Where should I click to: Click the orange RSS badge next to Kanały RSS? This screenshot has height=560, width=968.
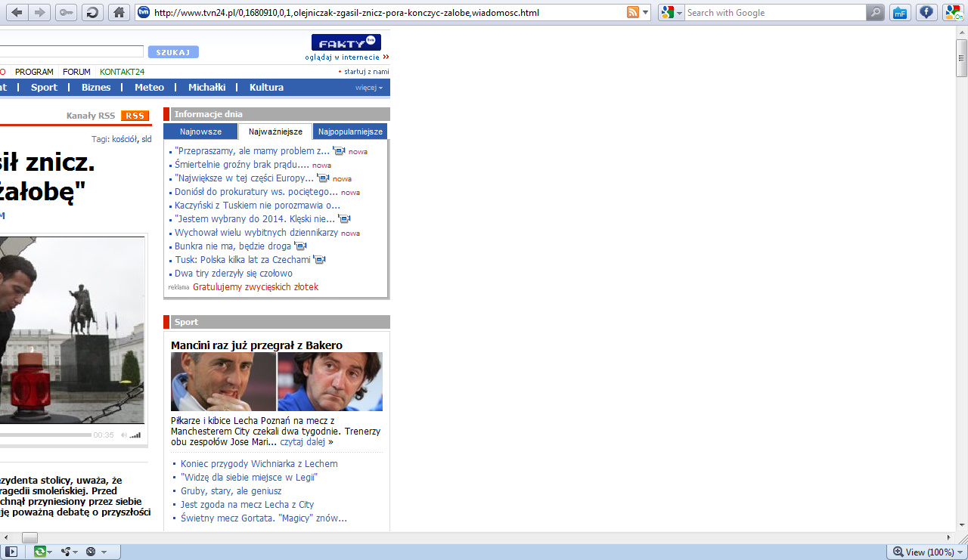(135, 116)
